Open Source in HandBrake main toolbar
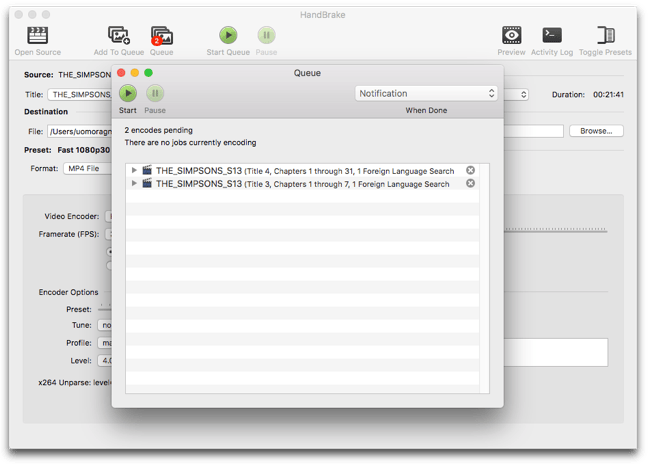648x464 pixels. [38, 40]
